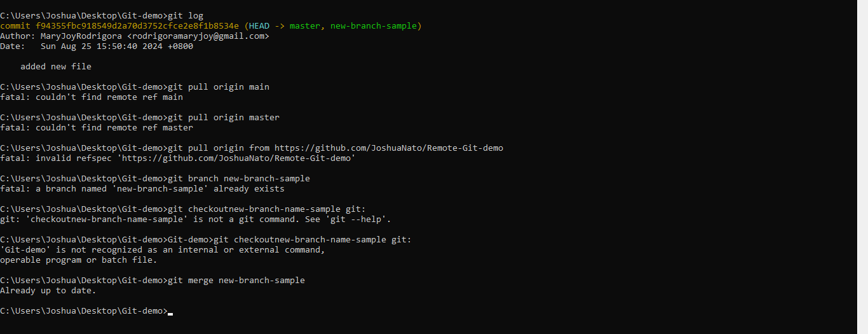The height and width of the screenshot is (334, 868).
Task: Click the 'git merge new-branch-sample' command
Action: tap(236, 281)
